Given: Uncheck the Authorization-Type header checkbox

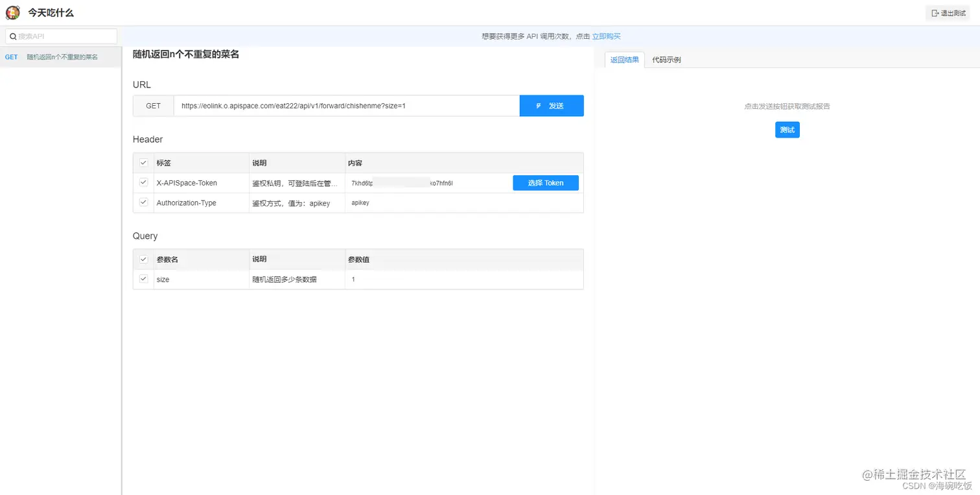Looking at the screenshot, I should click(x=143, y=202).
